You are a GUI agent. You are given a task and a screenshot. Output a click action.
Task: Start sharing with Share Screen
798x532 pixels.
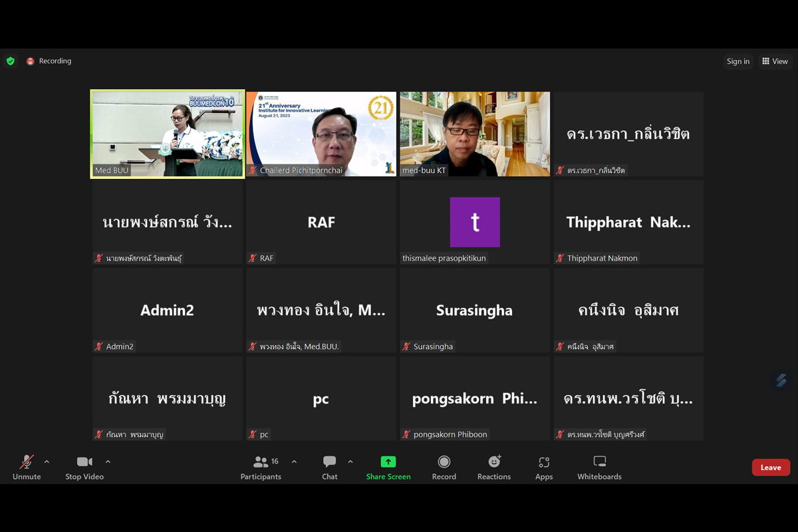pos(388,467)
